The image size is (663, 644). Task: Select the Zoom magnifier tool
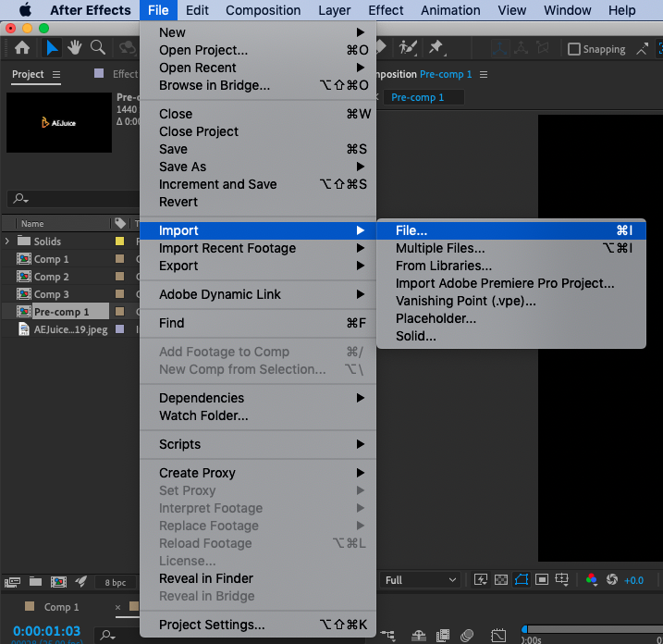[97, 48]
